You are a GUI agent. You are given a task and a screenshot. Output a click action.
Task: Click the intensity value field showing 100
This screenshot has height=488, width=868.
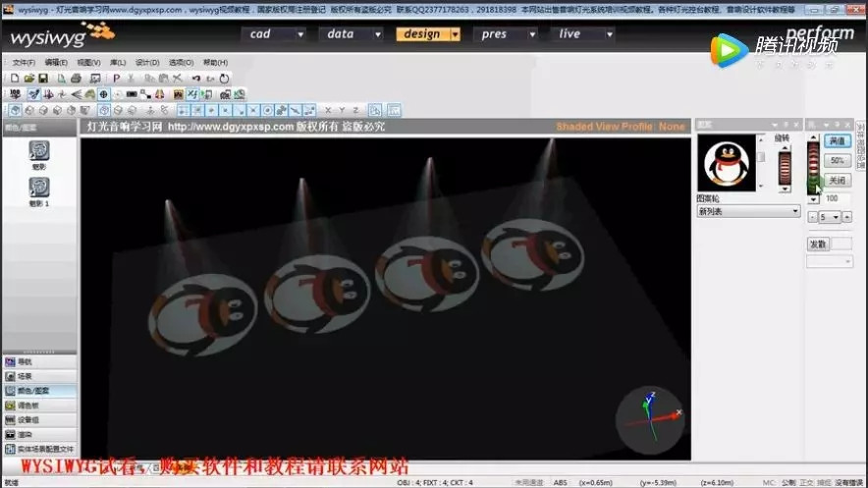(x=838, y=198)
